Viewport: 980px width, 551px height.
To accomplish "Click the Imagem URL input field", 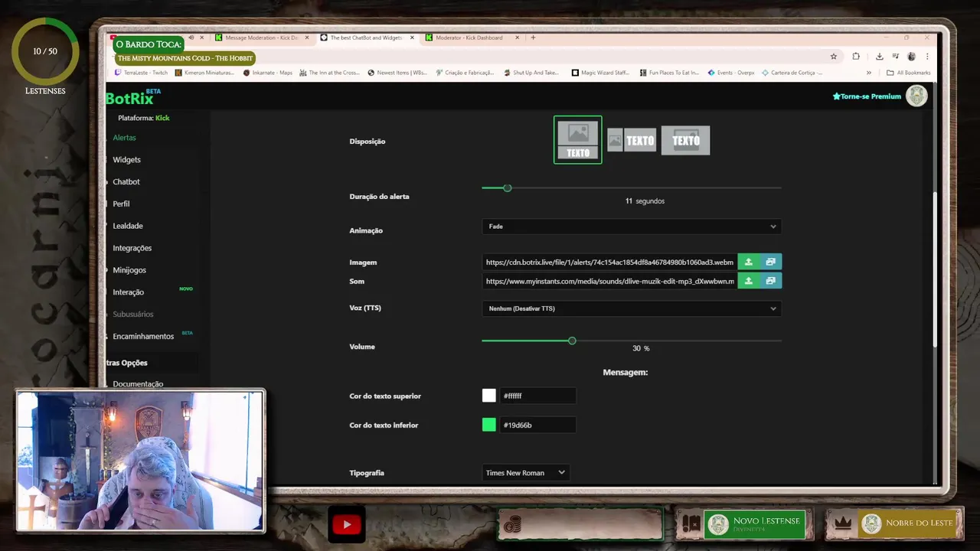I will tap(609, 262).
